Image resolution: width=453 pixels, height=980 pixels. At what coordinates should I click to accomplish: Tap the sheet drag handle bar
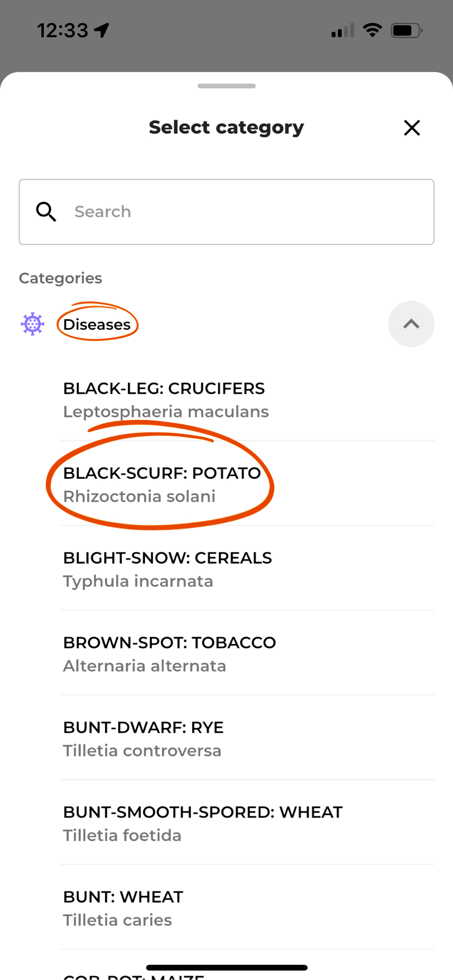[x=226, y=86]
